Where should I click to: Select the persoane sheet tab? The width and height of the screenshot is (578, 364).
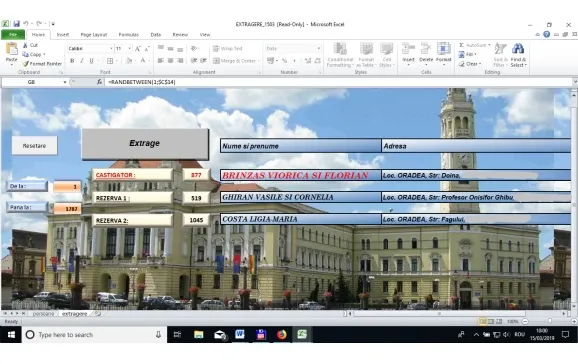click(x=43, y=313)
